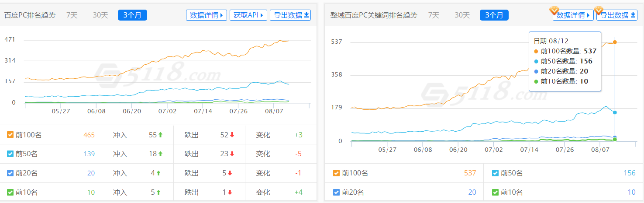Open 数据详情 in left panel
The width and height of the screenshot is (644, 203).
click(207, 15)
